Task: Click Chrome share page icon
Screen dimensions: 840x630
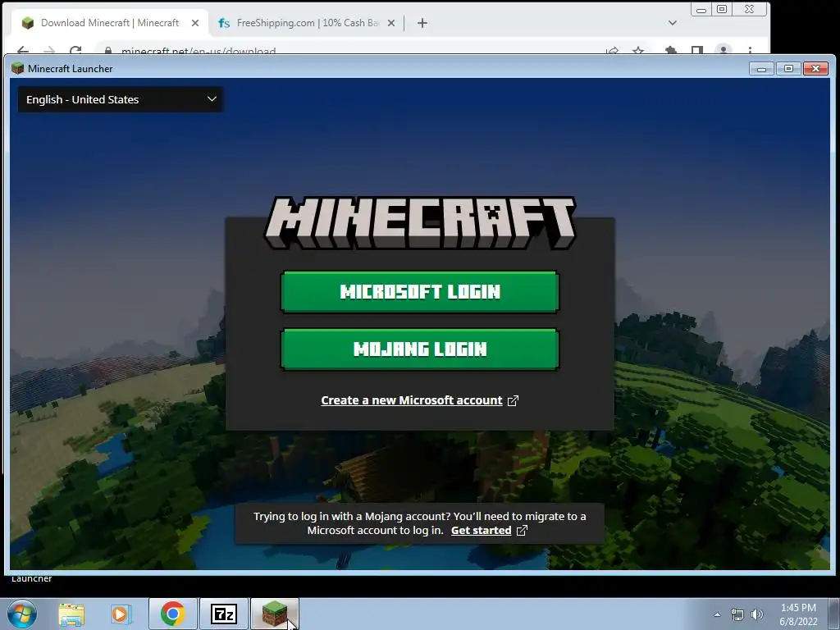Action: point(612,50)
